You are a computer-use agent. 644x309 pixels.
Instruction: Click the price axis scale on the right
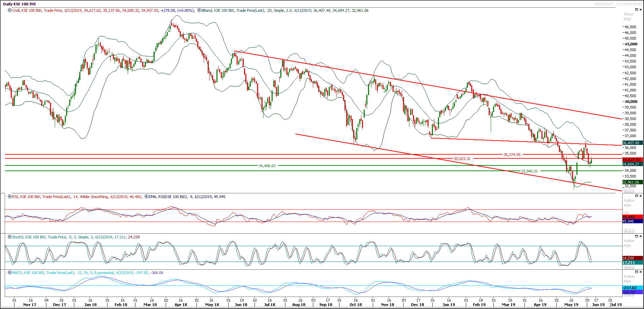pyautogui.click(x=632, y=101)
